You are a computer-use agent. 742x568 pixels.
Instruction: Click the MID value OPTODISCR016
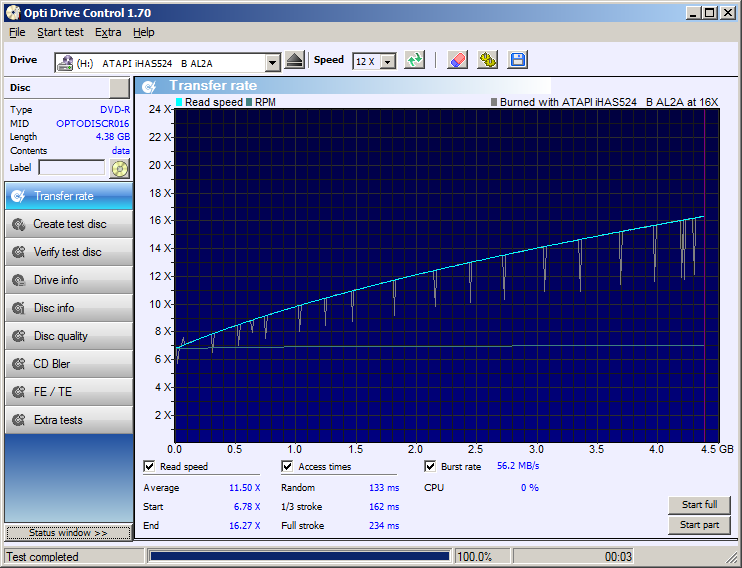point(92,124)
